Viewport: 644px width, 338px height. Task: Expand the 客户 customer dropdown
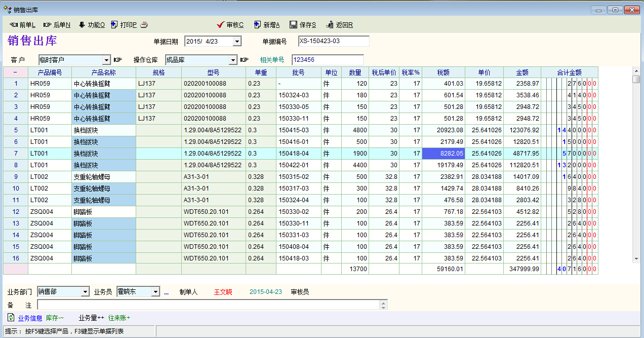click(106, 60)
